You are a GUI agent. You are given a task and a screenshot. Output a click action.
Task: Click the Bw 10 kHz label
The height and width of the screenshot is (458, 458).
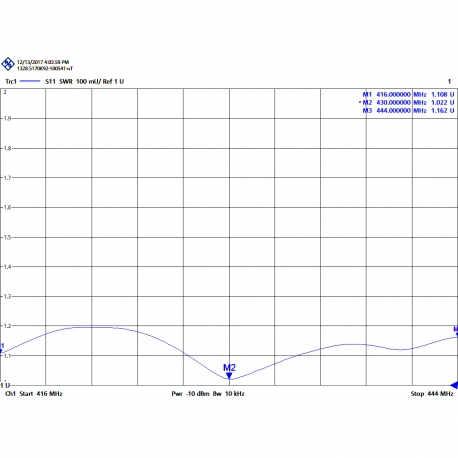pos(229,394)
